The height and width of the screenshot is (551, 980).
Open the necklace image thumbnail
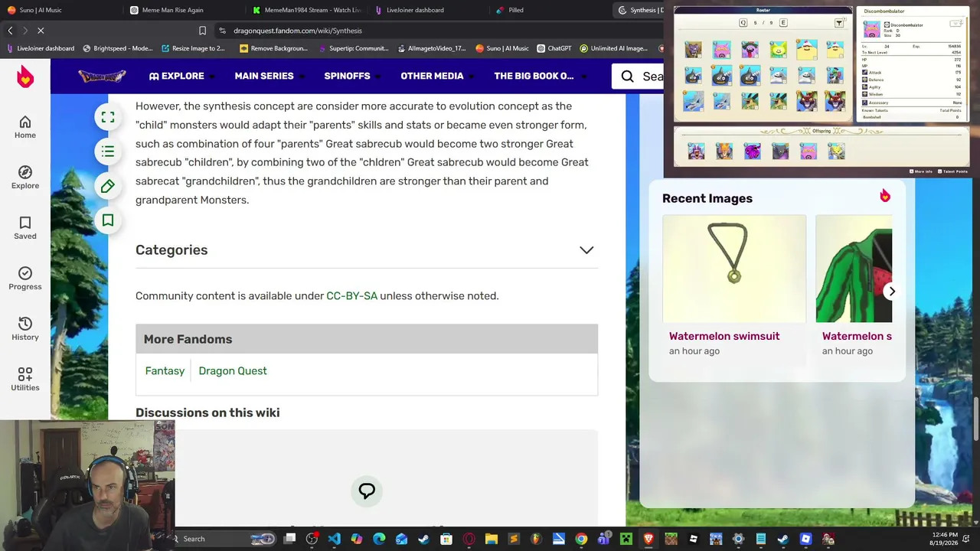734,269
